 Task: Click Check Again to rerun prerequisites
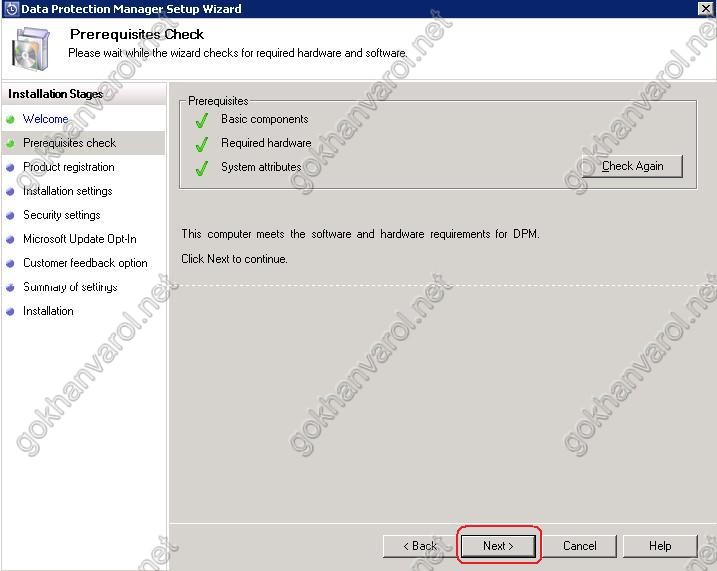tap(632, 166)
